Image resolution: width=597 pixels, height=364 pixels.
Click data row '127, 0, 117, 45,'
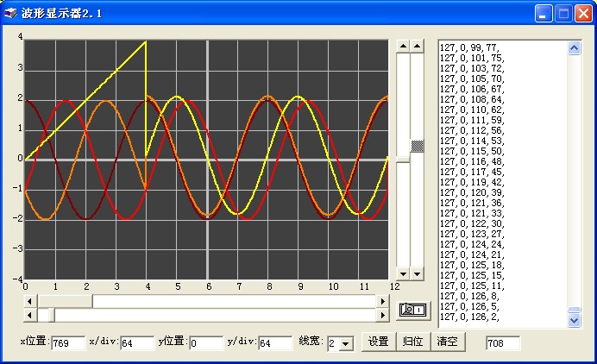click(472, 172)
